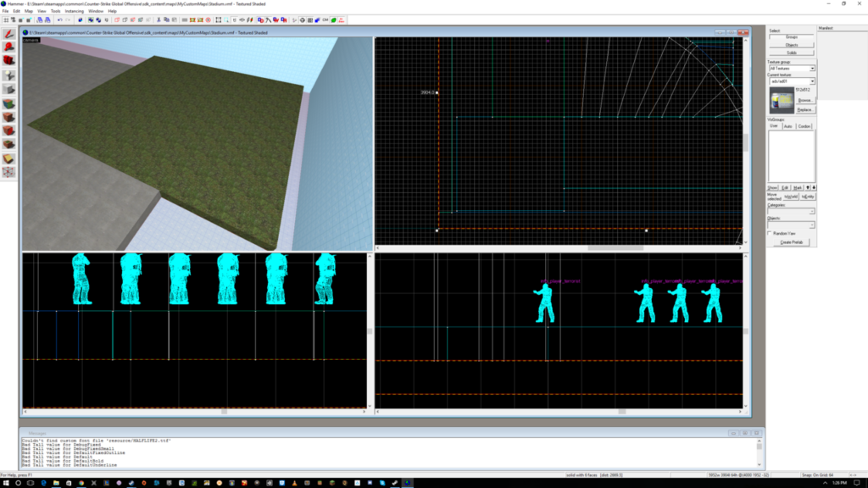Select the Vertex edit tool

[8, 172]
